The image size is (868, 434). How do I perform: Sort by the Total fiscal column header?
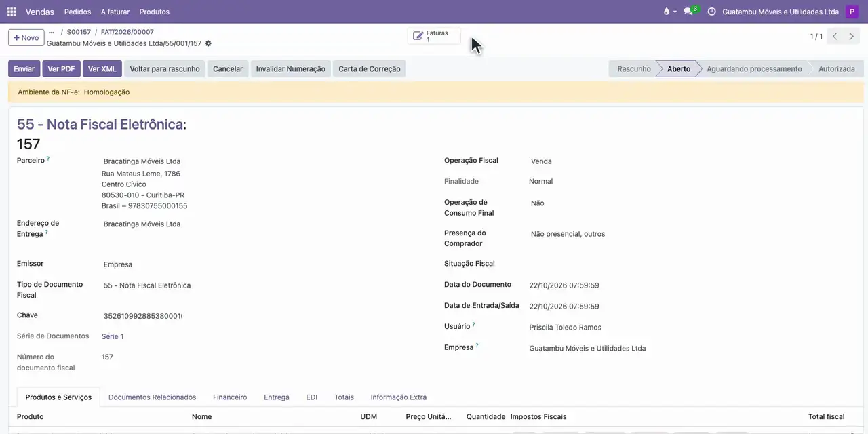[x=826, y=416]
